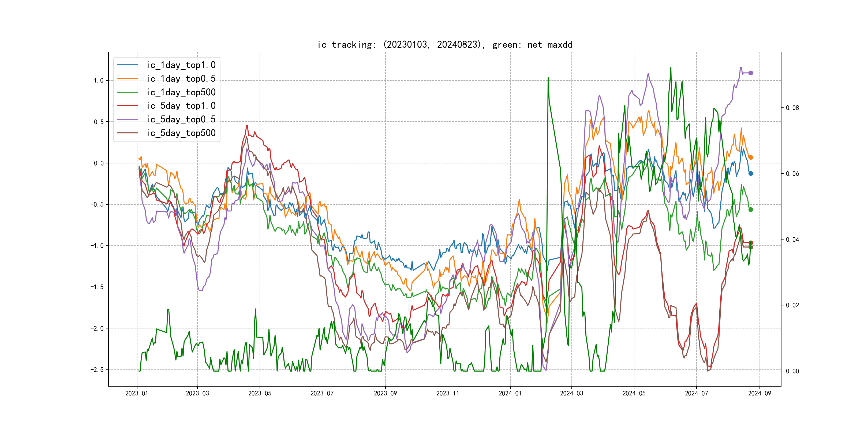This screenshot has height=434, width=868.
Task: Click the chart title text
Action: [x=445, y=45]
